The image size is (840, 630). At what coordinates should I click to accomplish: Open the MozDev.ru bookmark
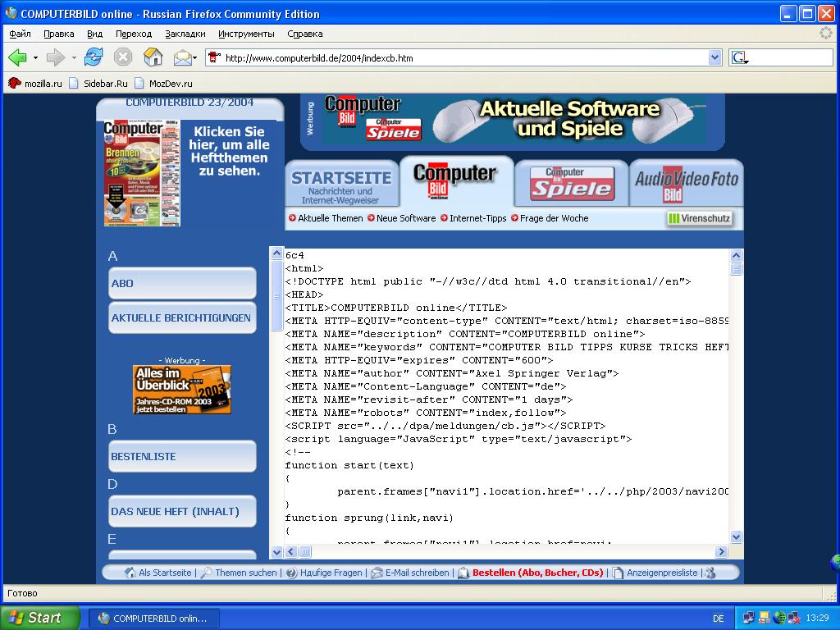point(163,83)
